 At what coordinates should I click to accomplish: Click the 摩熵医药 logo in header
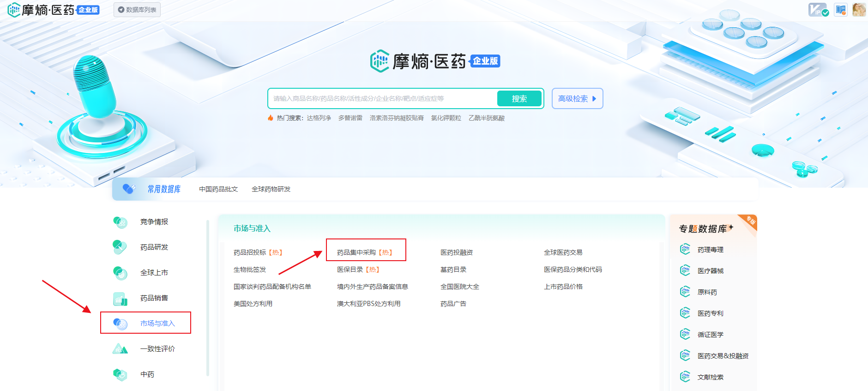coord(54,9)
